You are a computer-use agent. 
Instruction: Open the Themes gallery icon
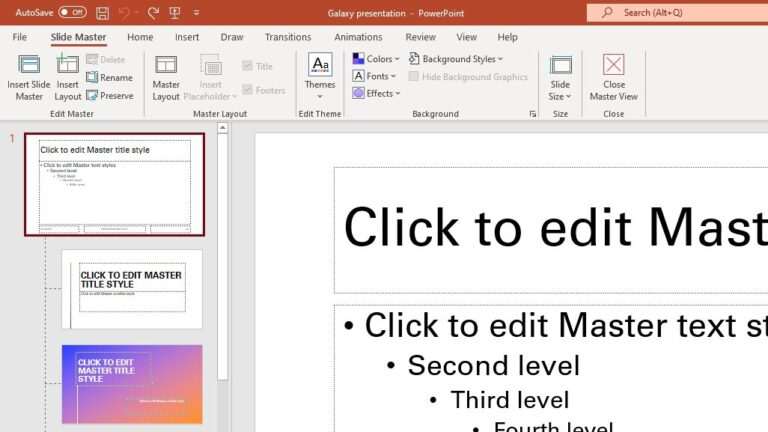(320, 65)
